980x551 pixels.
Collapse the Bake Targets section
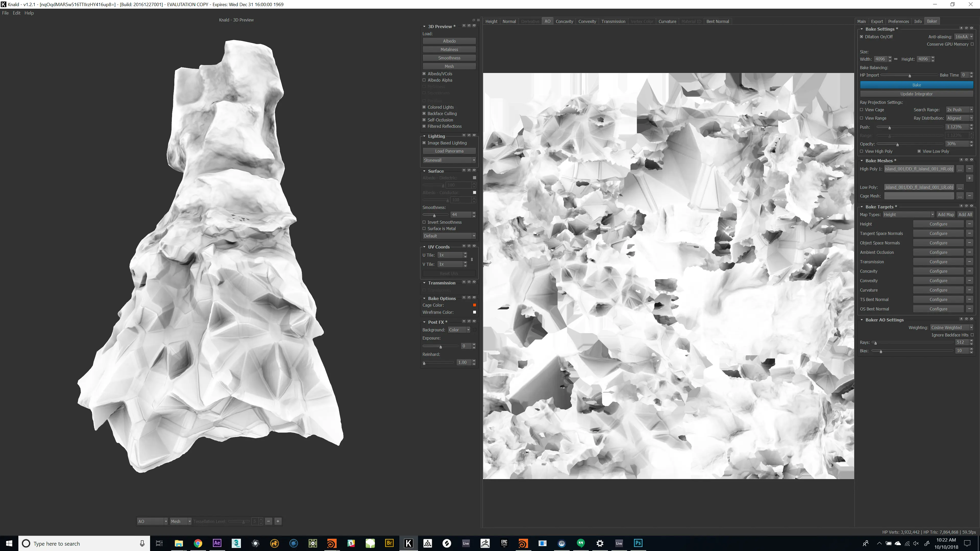862,207
